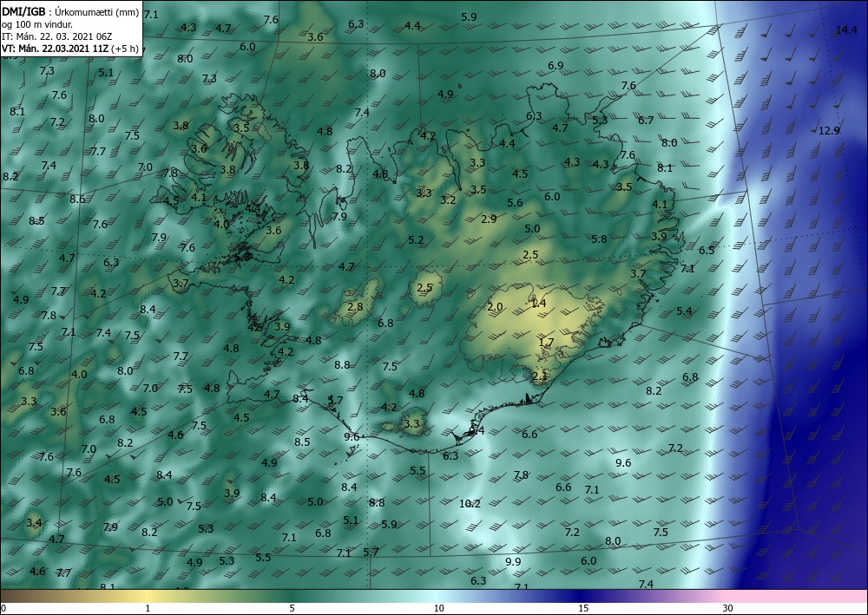Select the 5 tick on the color scale
Image resolution: width=868 pixels, height=615 pixels.
tap(292, 608)
